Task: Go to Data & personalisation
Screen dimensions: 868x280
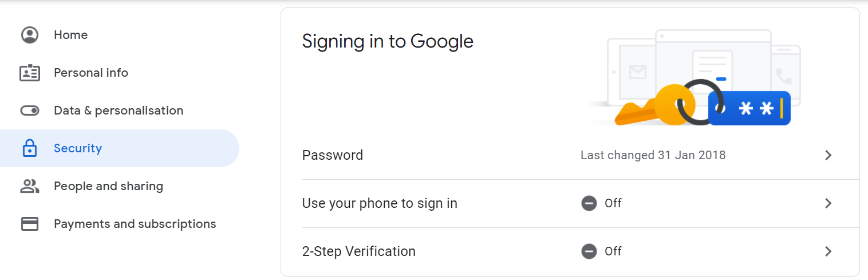Action: coord(119,111)
